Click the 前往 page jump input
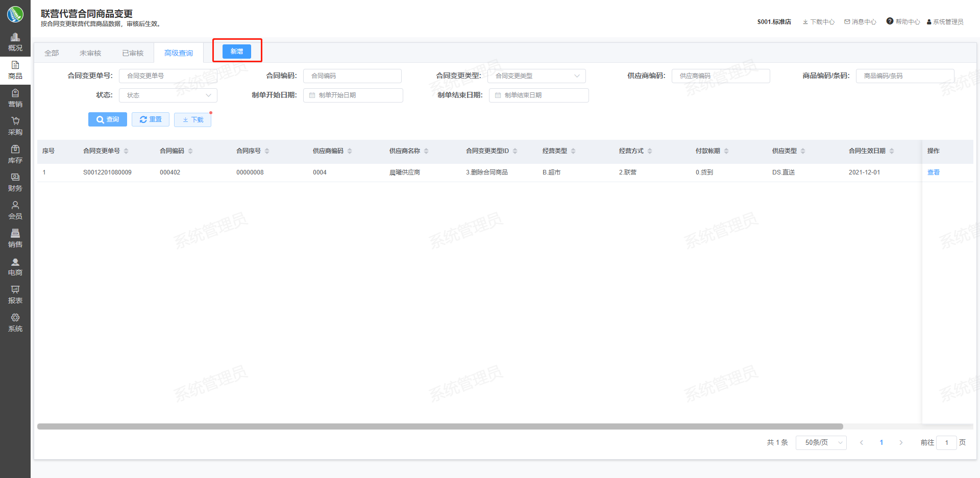The image size is (980, 478). tap(946, 443)
